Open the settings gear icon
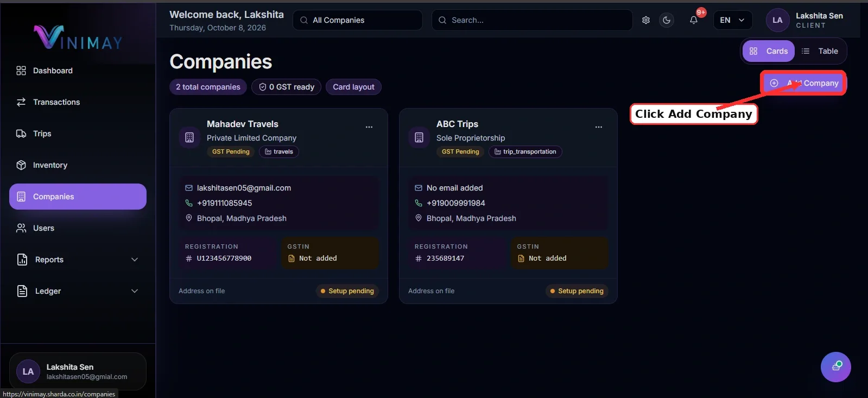This screenshot has width=868, height=398. (646, 20)
